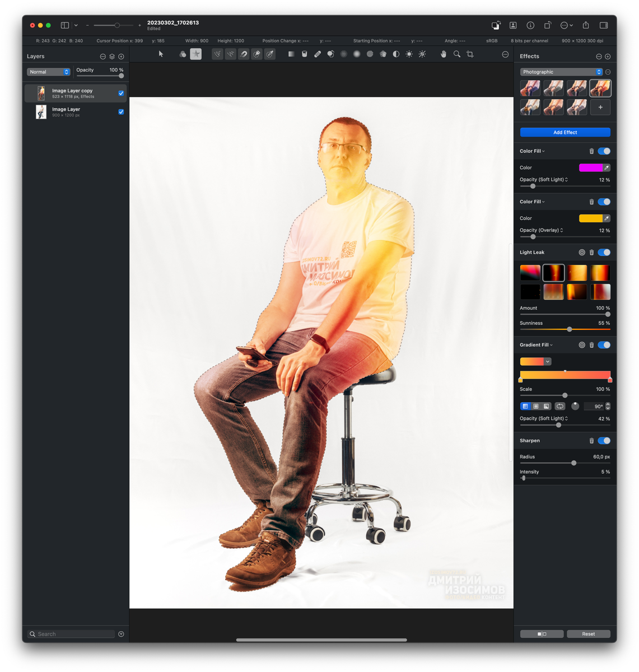The width and height of the screenshot is (639, 672).
Task: Select the Zoom magnifier tool
Action: pos(457,54)
